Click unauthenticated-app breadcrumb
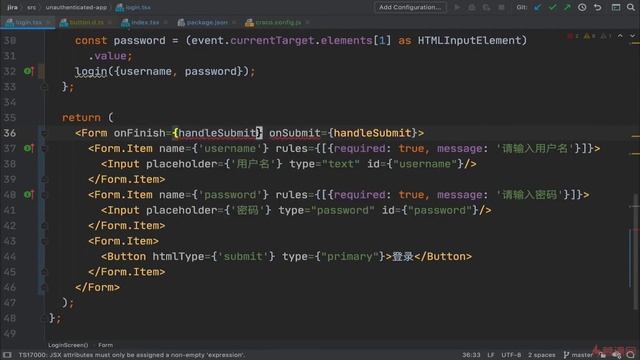Viewport: 640px width, 360px height. coord(76,7)
